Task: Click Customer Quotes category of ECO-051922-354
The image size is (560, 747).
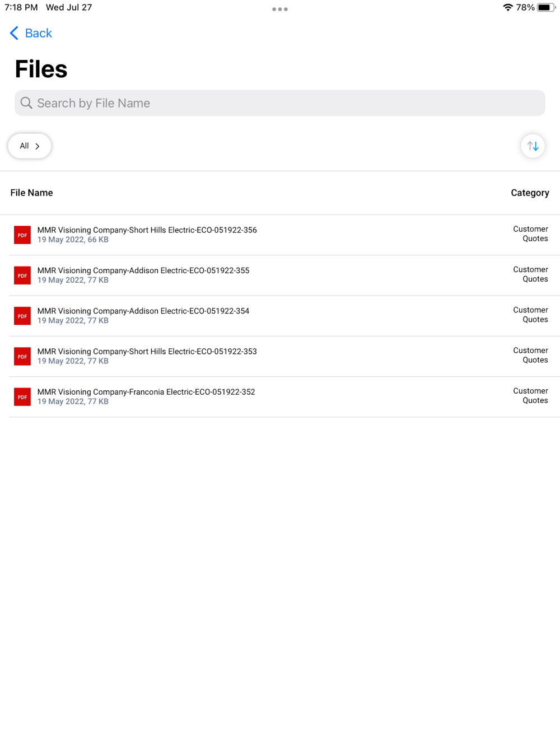Action: click(531, 315)
